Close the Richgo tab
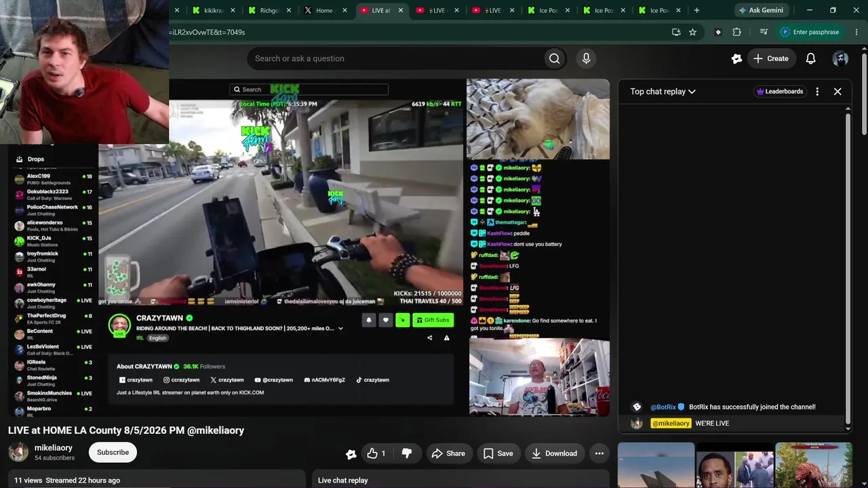 pyautogui.click(x=289, y=10)
